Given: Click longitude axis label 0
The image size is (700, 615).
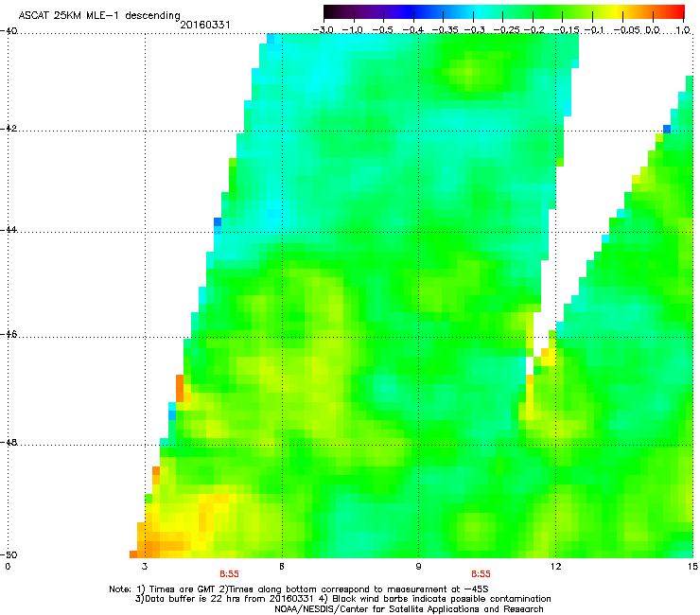Looking at the screenshot, I should point(8,567).
